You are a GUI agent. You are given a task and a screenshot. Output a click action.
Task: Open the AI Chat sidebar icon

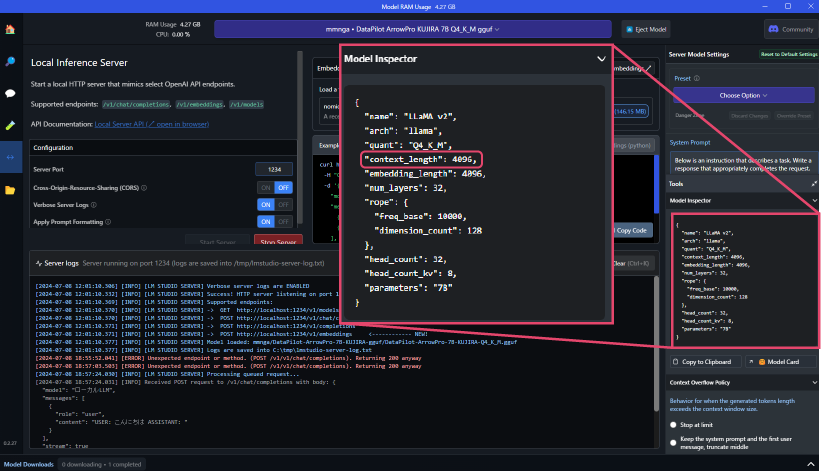point(10,93)
